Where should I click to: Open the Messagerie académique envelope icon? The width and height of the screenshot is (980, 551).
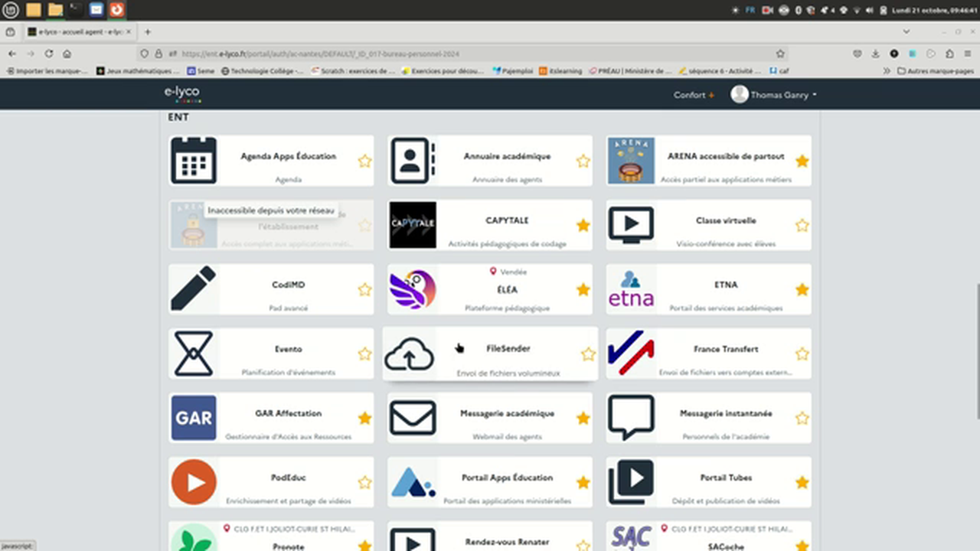413,418
